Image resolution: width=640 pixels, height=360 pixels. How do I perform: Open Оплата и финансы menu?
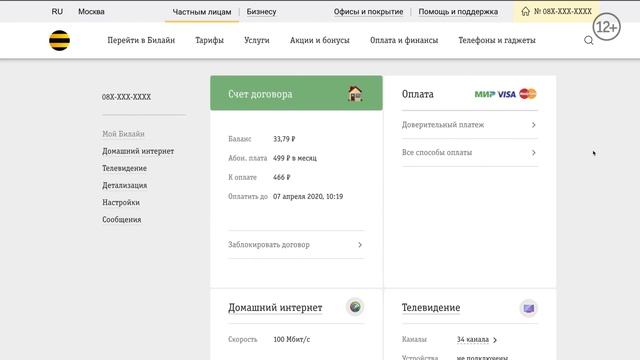pos(404,40)
